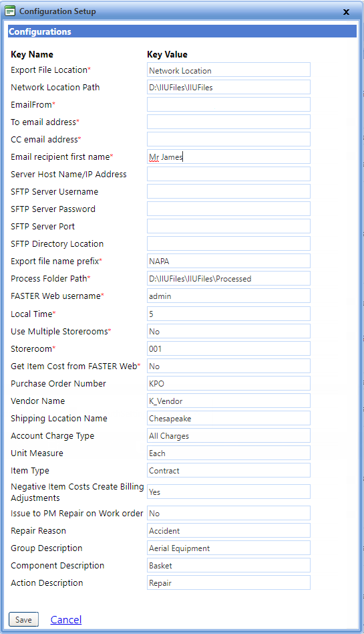
Task: Click the Account Charge Type field
Action: click(228, 435)
